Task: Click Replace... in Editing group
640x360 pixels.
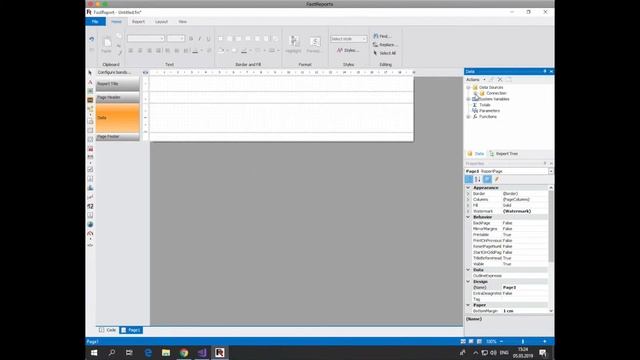Action: [384, 44]
